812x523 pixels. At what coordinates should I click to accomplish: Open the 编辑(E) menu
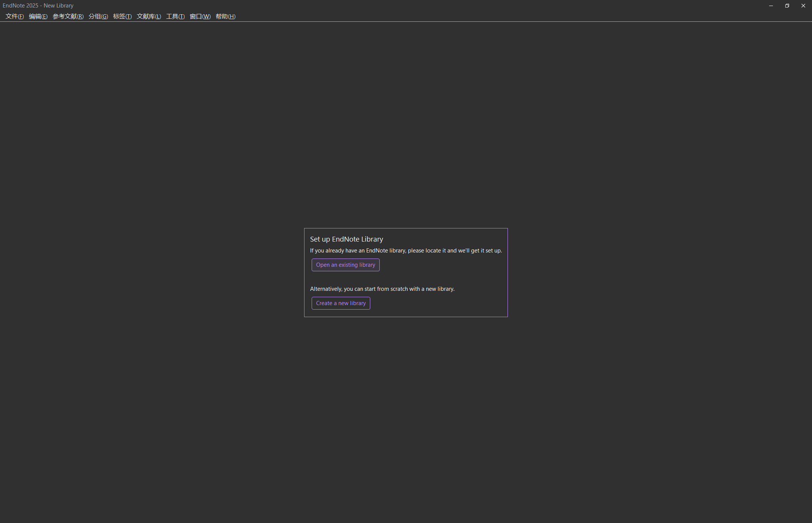point(38,17)
